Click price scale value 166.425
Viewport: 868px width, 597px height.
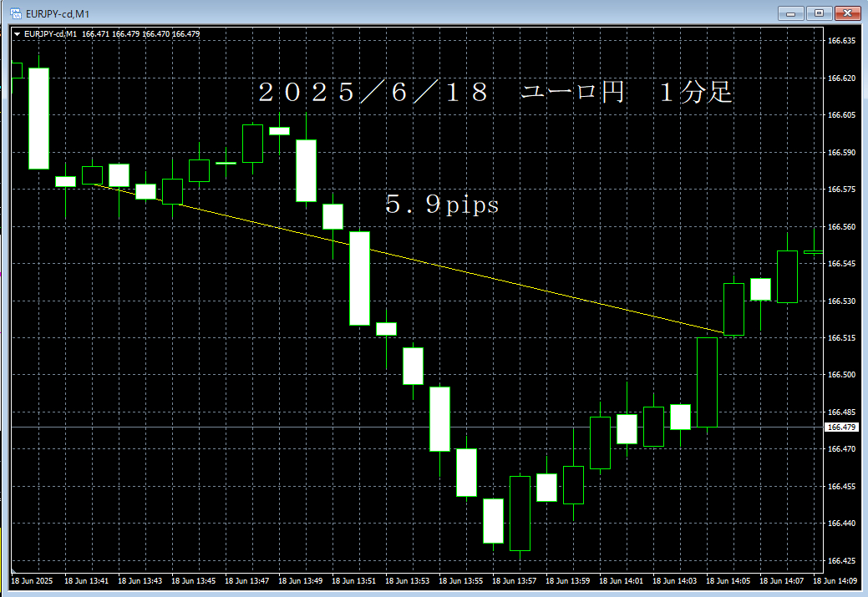pyautogui.click(x=841, y=560)
